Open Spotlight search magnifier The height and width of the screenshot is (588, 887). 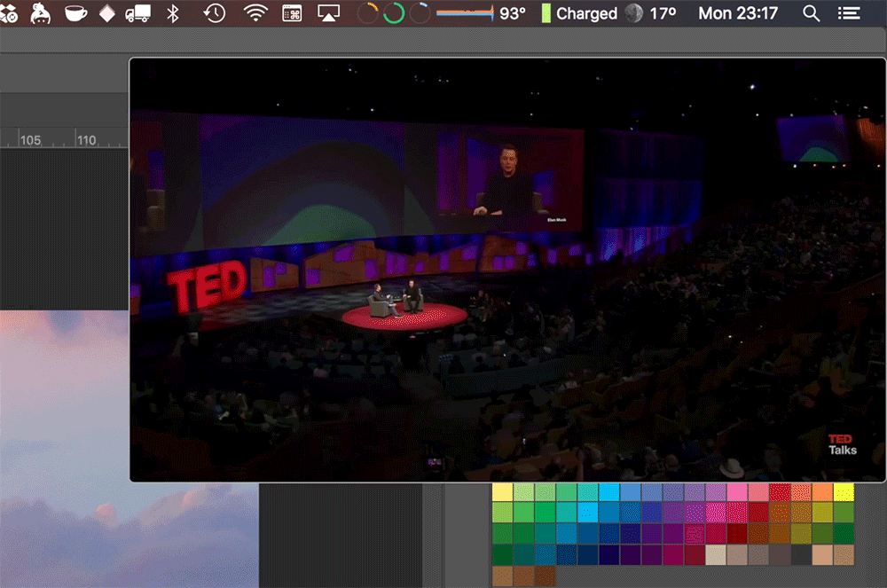tap(812, 13)
